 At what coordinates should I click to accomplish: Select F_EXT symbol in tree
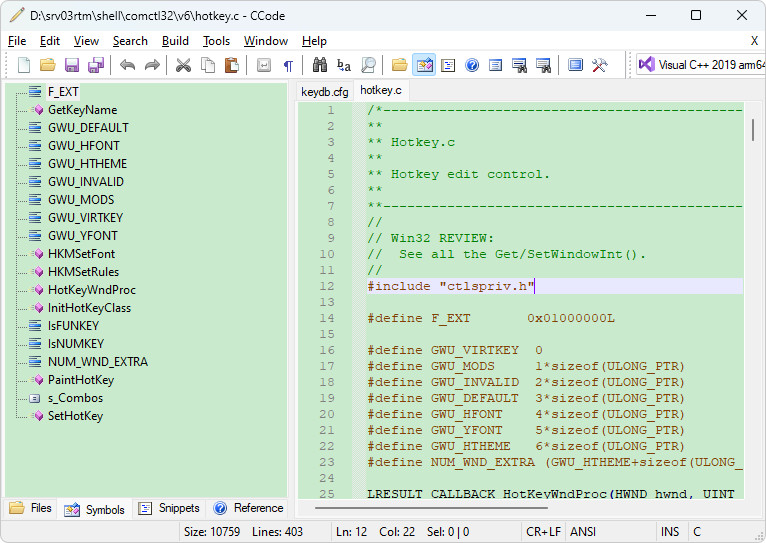pyautogui.click(x=63, y=92)
